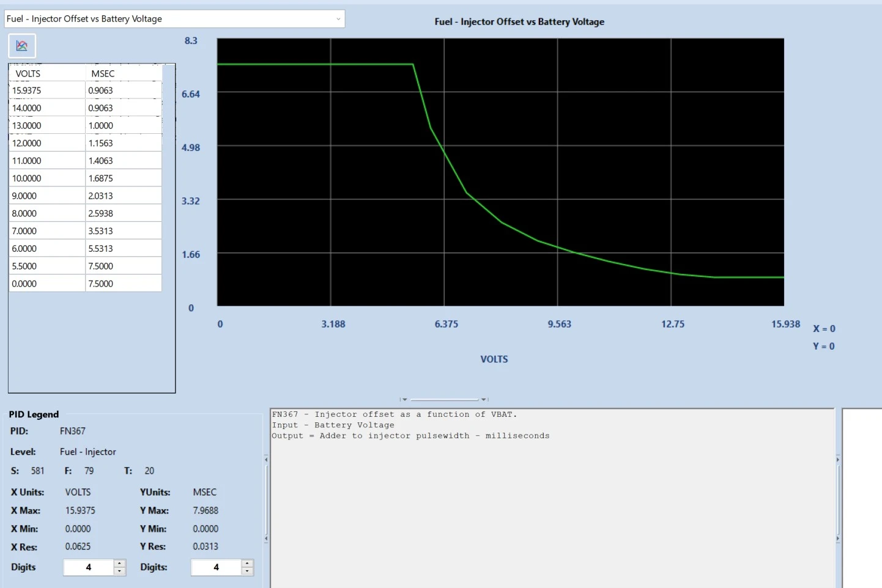Image resolution: width=882 pixels, height=588 pixels.
Task: Select the 9.0000 volts cell
Action: coord(47,196)
